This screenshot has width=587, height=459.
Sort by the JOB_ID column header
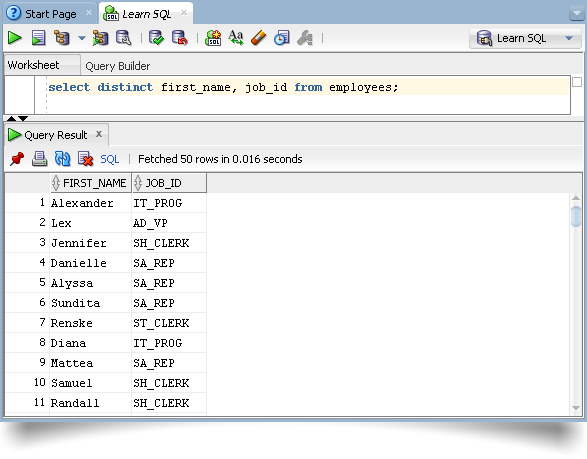click(169, 183)
